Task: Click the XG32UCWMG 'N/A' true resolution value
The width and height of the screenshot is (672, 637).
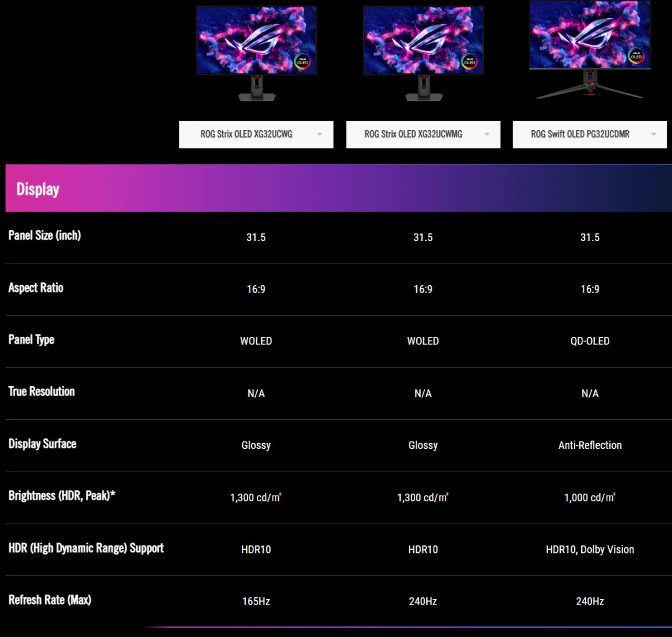Action: [x=423, y=394]
